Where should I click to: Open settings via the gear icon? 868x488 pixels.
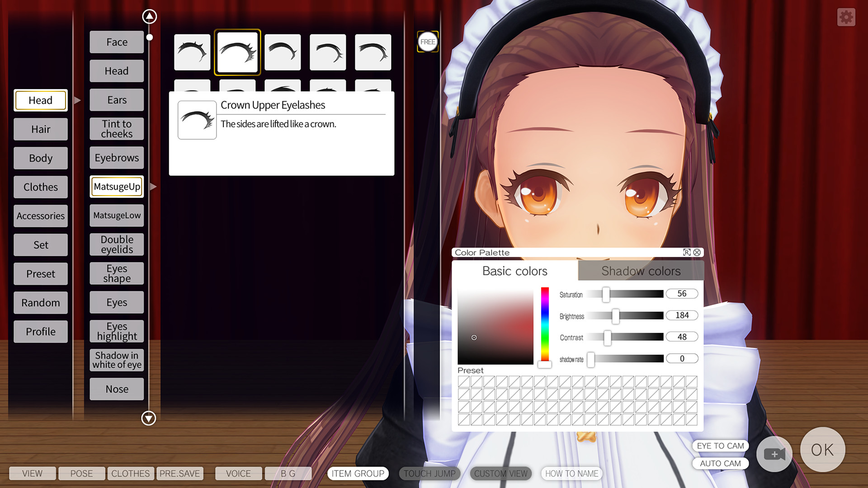pyautogui.click(x=845, y=17)
